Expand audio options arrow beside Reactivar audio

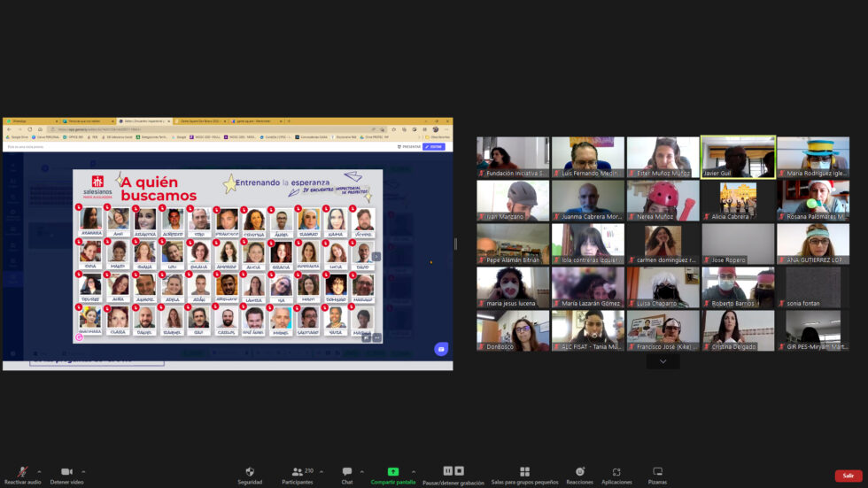click(39, 472)
